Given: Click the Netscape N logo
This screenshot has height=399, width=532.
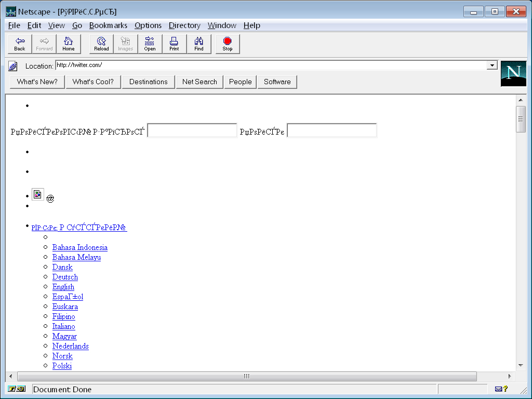Looking at the screenshot, I should click(x=513, y=73).
